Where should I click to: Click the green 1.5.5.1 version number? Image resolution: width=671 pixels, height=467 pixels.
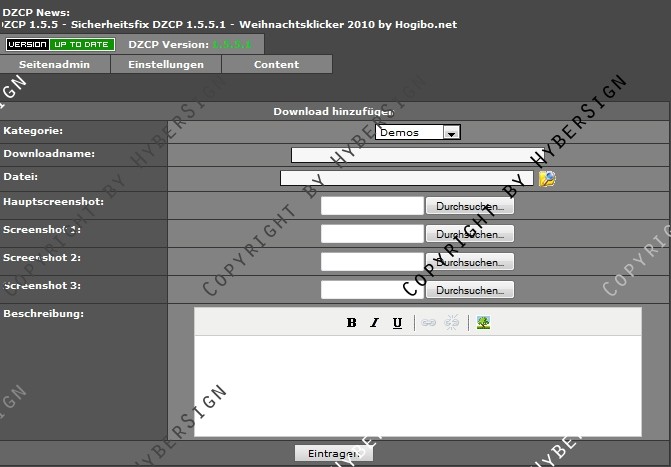pos(232,45)
